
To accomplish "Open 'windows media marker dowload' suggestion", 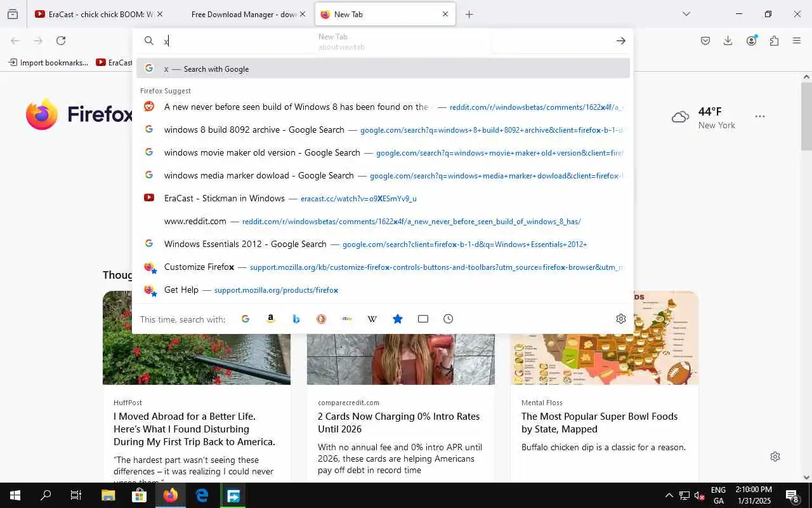I will coord(383,175).
